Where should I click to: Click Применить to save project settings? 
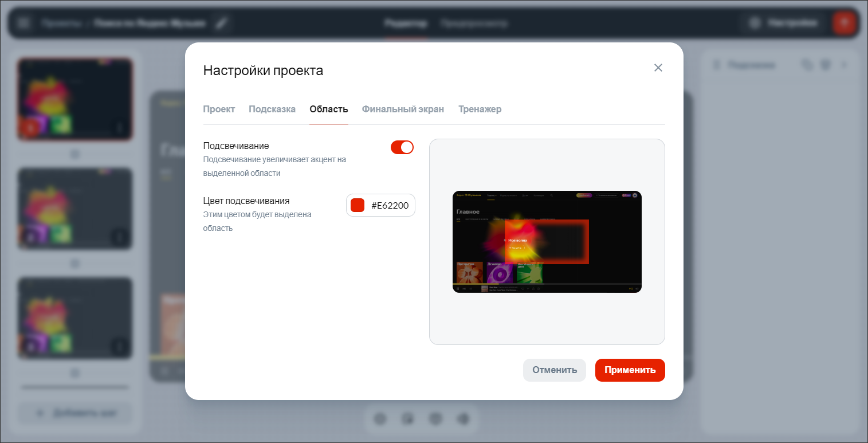click(x=630, y=370)
